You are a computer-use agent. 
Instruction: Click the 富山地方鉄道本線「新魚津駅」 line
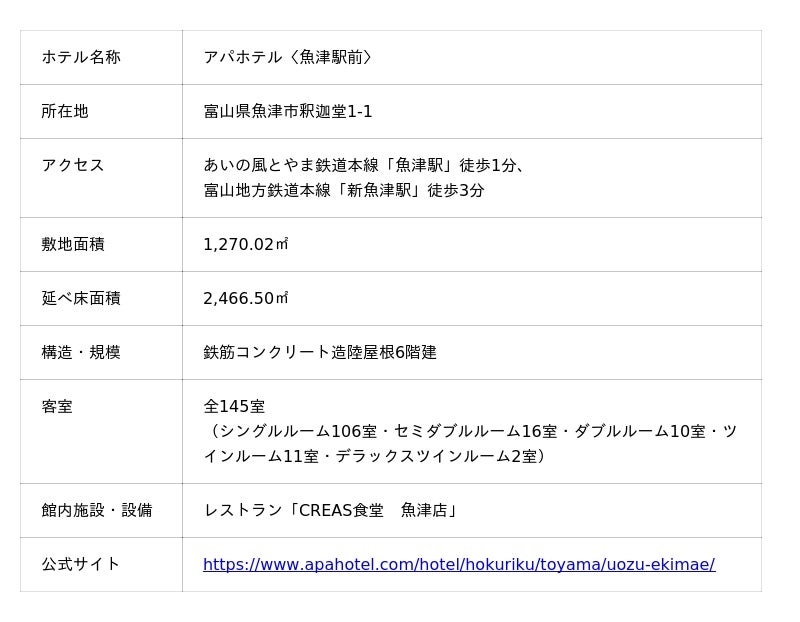[x=344, y=190]
